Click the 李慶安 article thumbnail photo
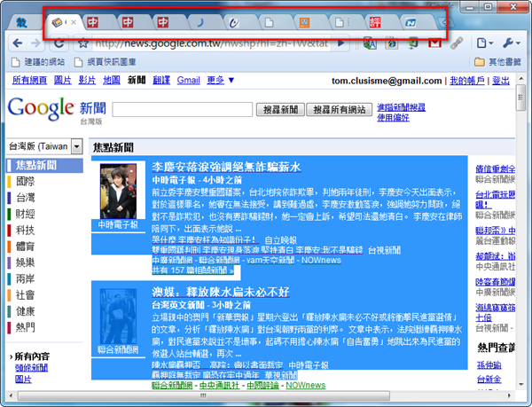 click(x=118, y=192)
